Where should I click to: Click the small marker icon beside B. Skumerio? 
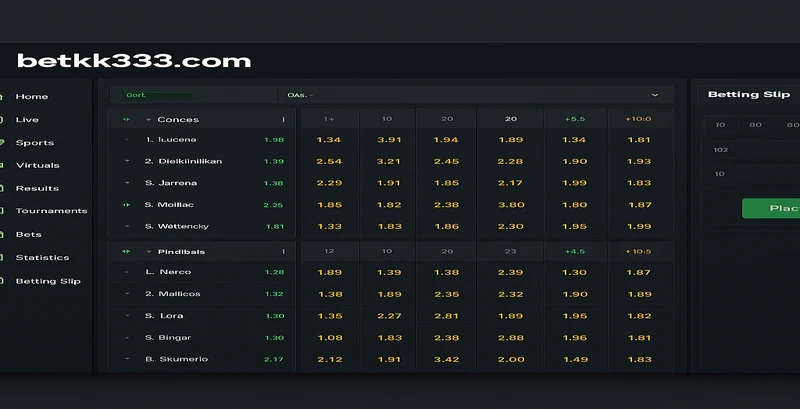[x=127, y=359]
